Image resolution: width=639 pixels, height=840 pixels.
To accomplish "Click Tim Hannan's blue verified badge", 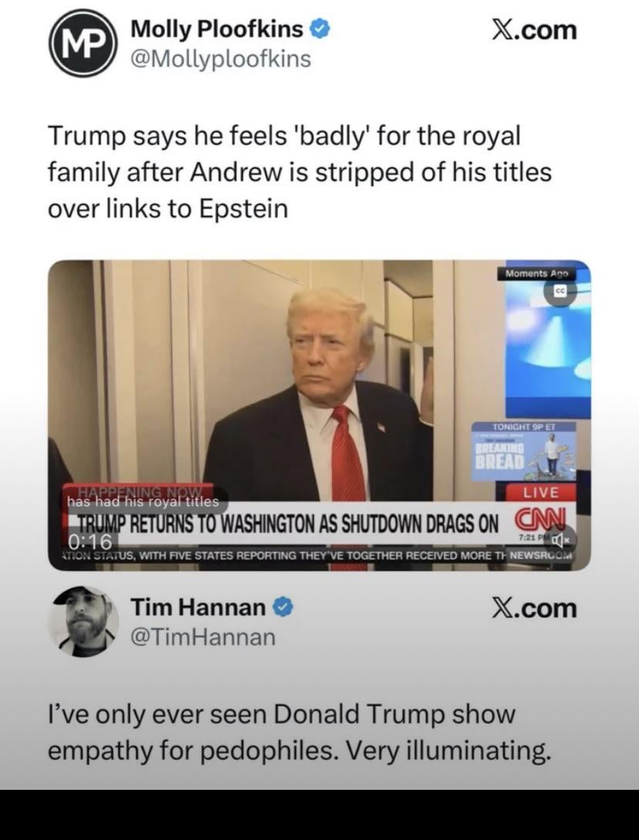I will point(283,607).
